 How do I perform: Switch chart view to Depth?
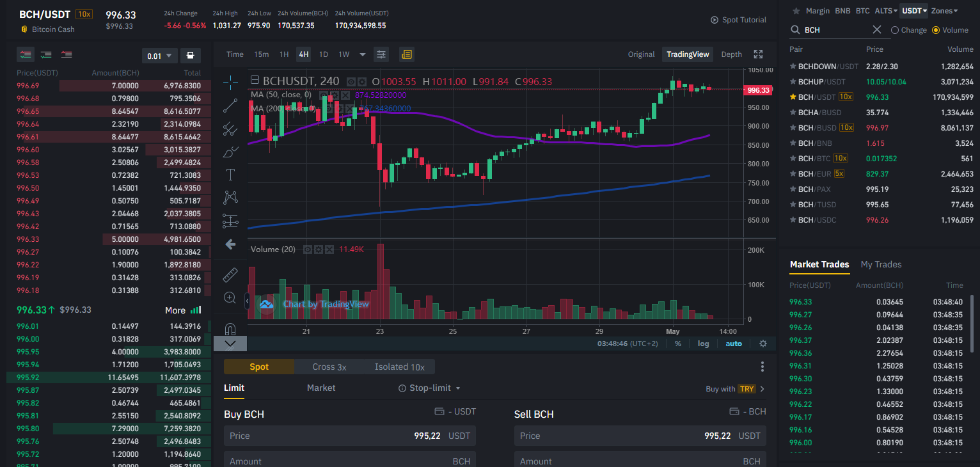pos(732,54)
